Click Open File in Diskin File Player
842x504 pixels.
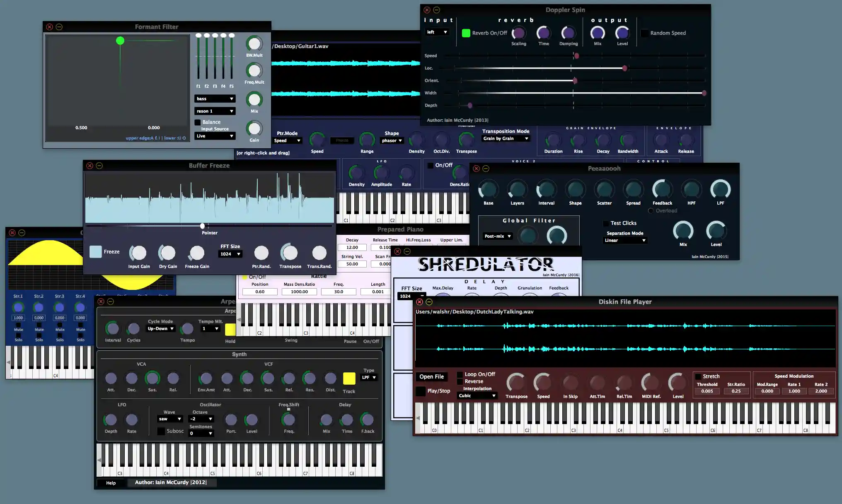point(431,376)
